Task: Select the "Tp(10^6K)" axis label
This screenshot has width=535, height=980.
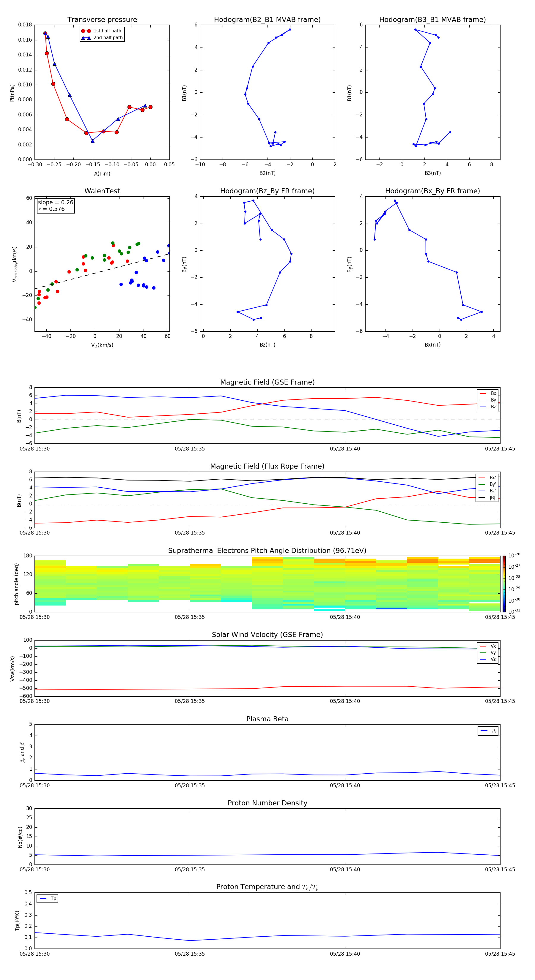Action: coord(17,921)
